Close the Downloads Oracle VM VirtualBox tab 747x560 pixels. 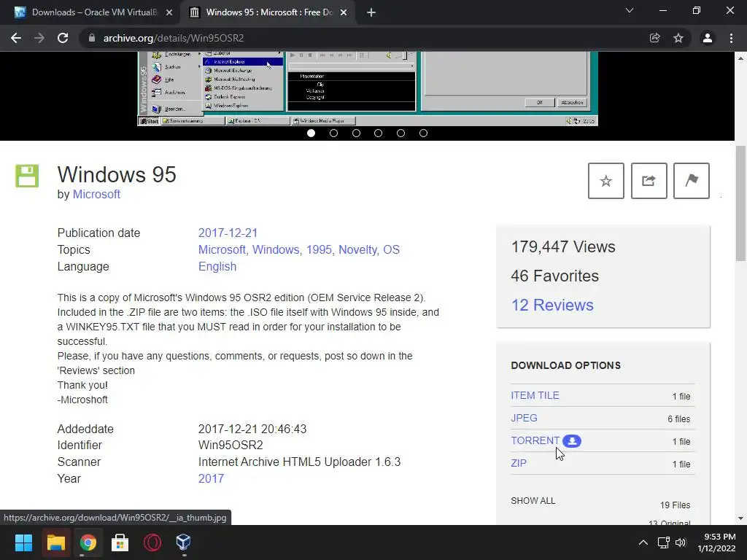click(x=169, y=13)
